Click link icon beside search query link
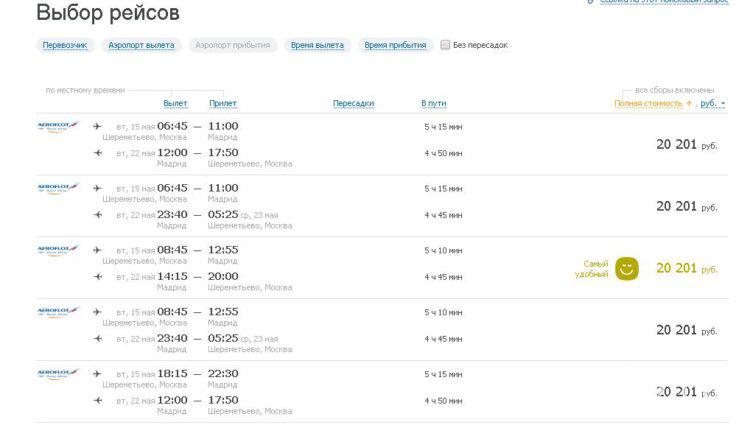Screen dimensions: 750x425 pyautogui.click(x=590, y=2)
